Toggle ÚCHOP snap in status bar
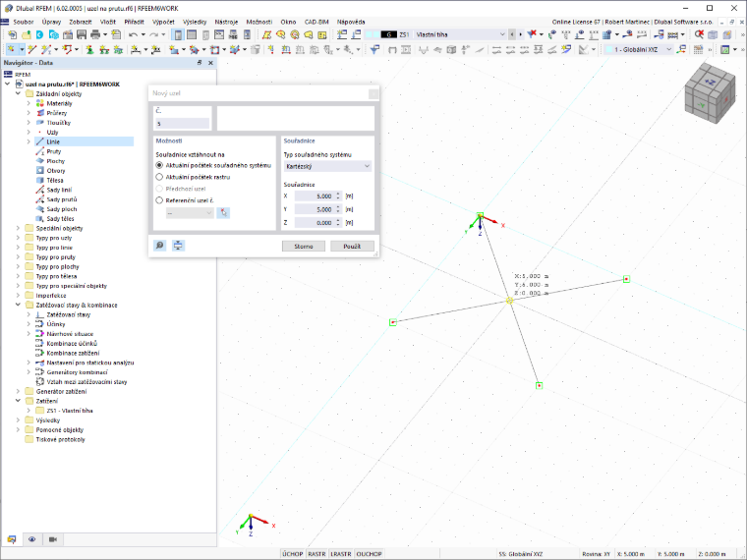The width and height of the screenshot is (747, 560). tap(293, 554)
